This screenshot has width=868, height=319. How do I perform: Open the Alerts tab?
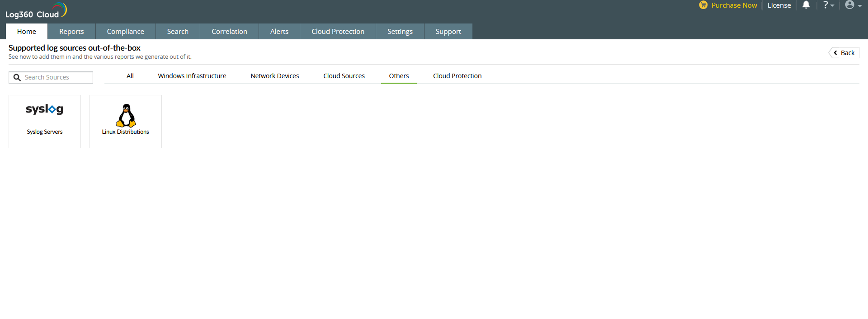click(x=279, y=32)
